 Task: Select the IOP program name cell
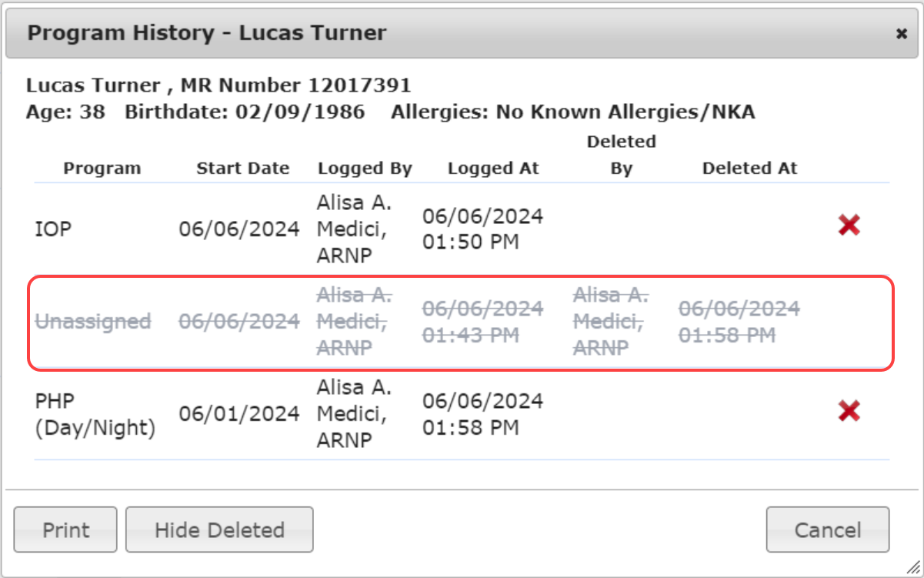[53, 229]
